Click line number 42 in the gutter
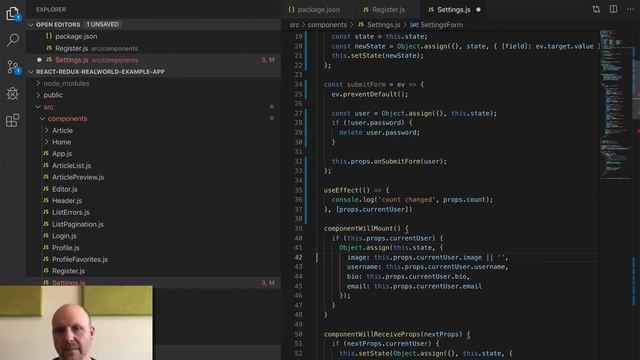Image resolution: width=640 pixels, height=360 pixels. pyautogui.click(x=298, y=258)
